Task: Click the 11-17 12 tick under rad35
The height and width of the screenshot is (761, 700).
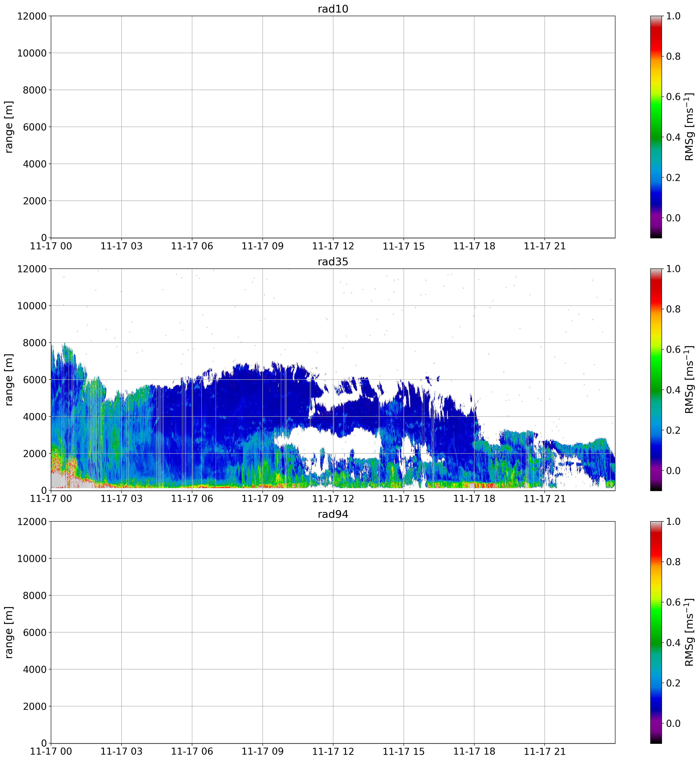Action: coord(333,499)
